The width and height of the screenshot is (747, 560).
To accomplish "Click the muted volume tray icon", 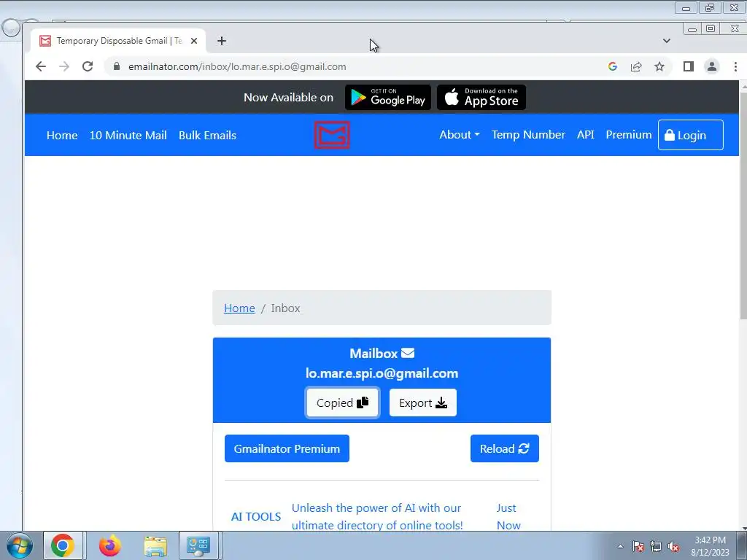I will pyautogui.click(x=673, y=546).
